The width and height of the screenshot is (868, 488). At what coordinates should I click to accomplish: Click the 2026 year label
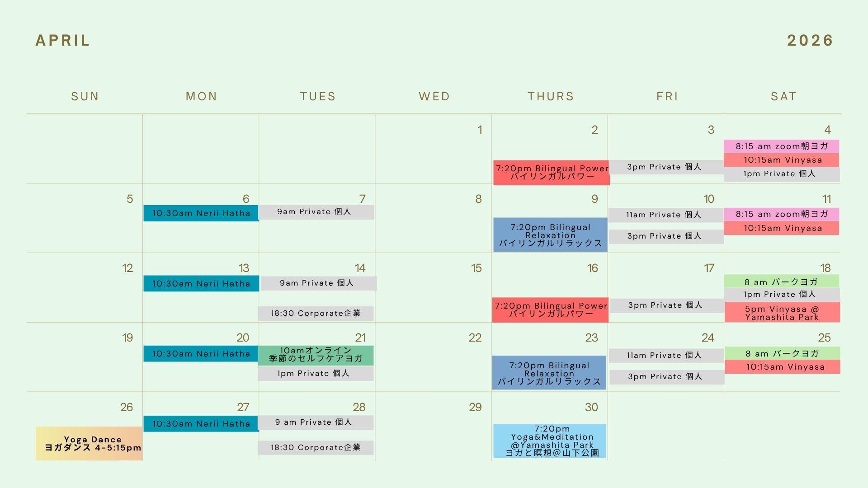pos(810,41)
